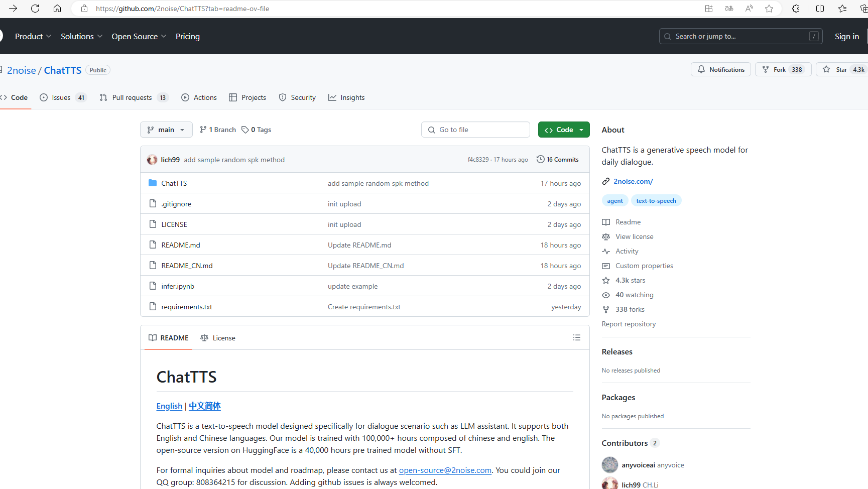Click the 中文简体 language link
This screenshot has height=489, width=868.
(205, 406)
